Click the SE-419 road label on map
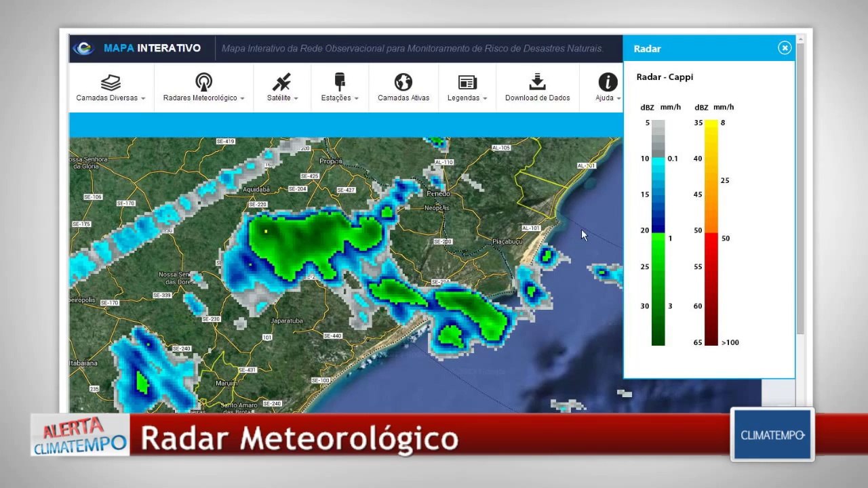 click(x=225, y=142)
